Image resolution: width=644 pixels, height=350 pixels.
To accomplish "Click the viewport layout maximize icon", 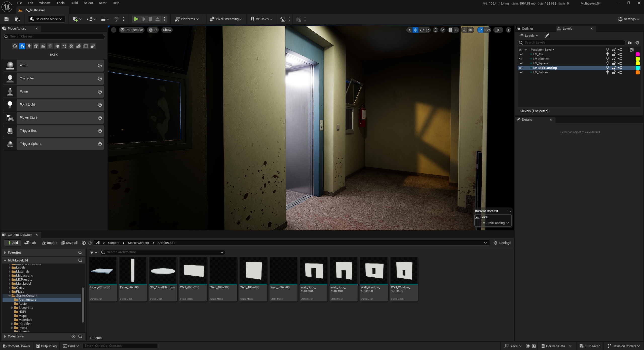I will tap(508, 30).
